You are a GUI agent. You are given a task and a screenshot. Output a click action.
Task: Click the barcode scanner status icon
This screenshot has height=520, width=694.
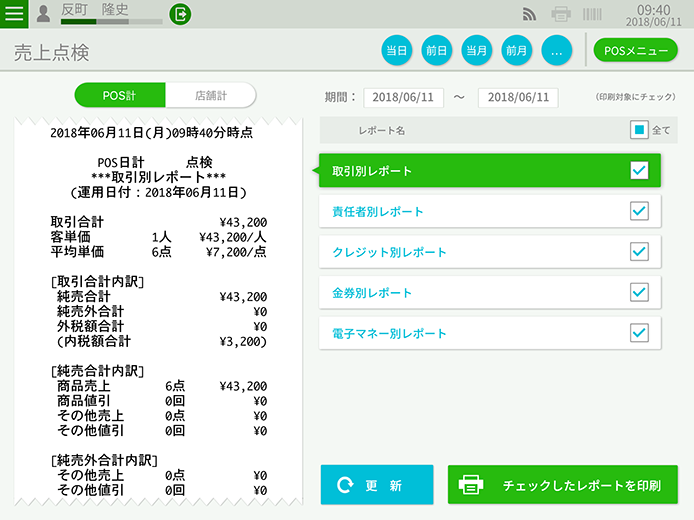(592, 14)
